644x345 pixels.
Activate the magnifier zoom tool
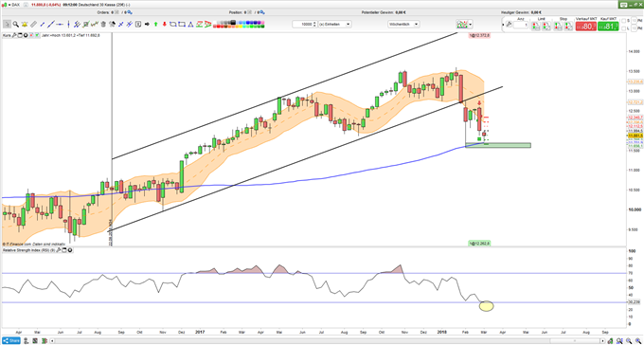pos(15,25)
